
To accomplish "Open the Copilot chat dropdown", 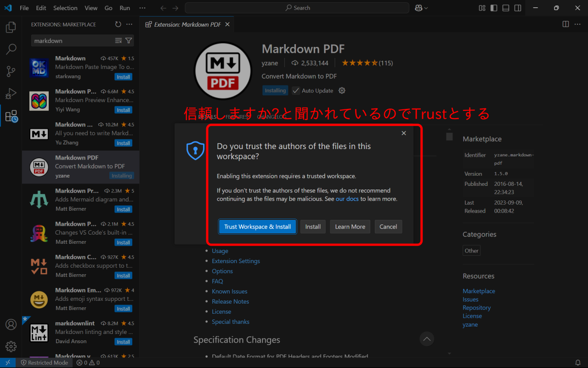I will click(x=422, y=8).
